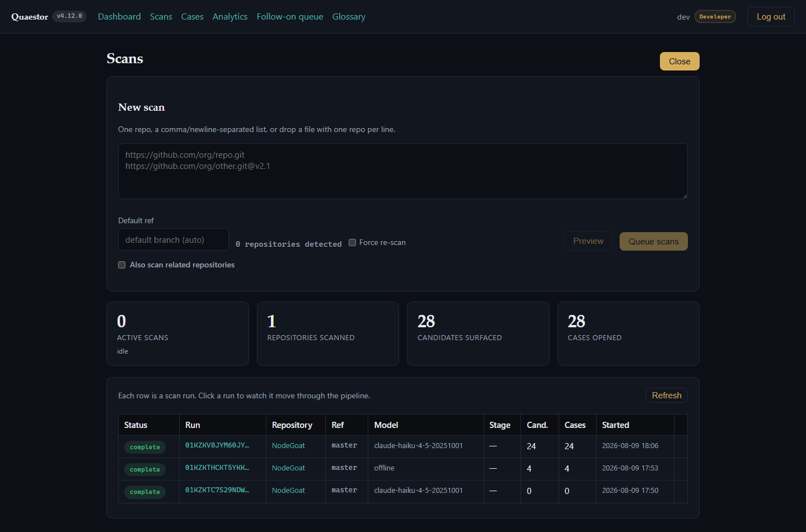
Task: Click the Default ref input field
Action: [x=174, y=239]
